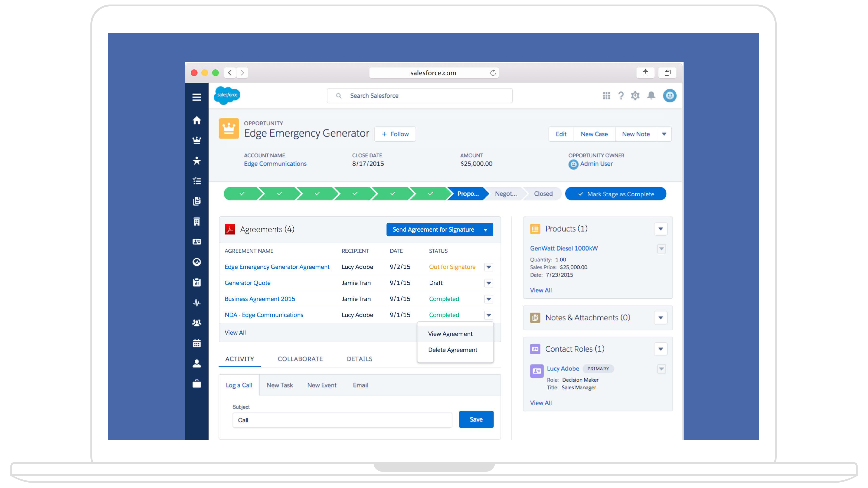The image size is (868, 488).
Task: Click the Edit button
Action: click(x=561, y=134)
